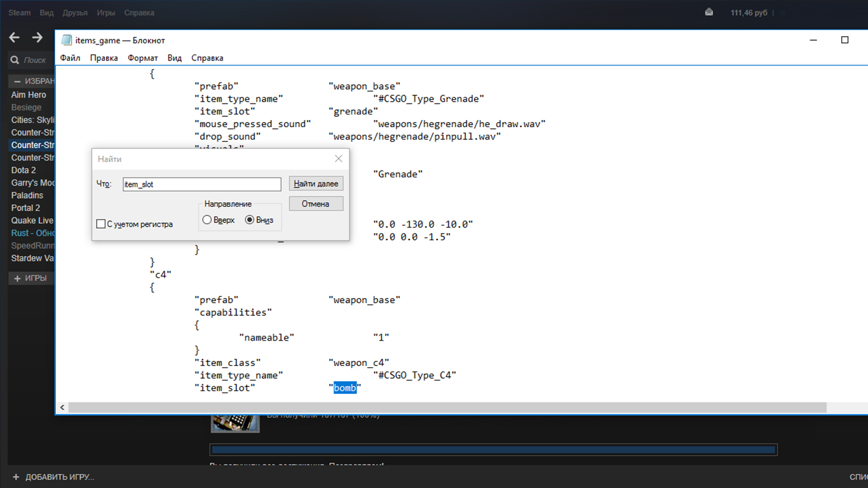This screenshot has width=868, height=488.
Task: Click the achievements progress bar
Action: click(x=494, y=450)
